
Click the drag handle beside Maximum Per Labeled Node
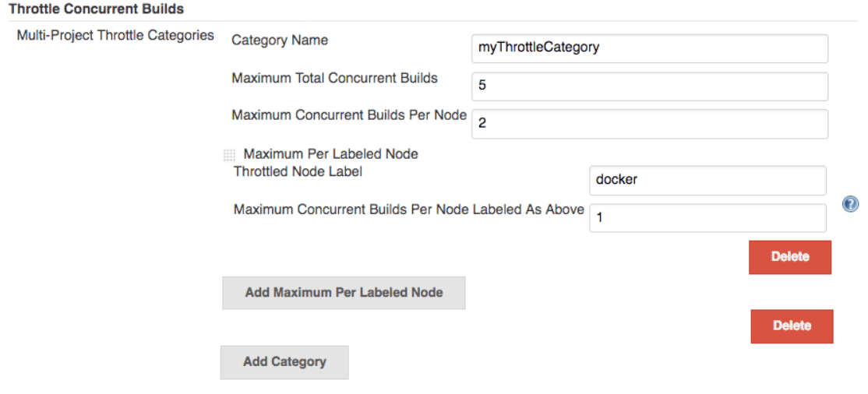(x=229, y=155)
